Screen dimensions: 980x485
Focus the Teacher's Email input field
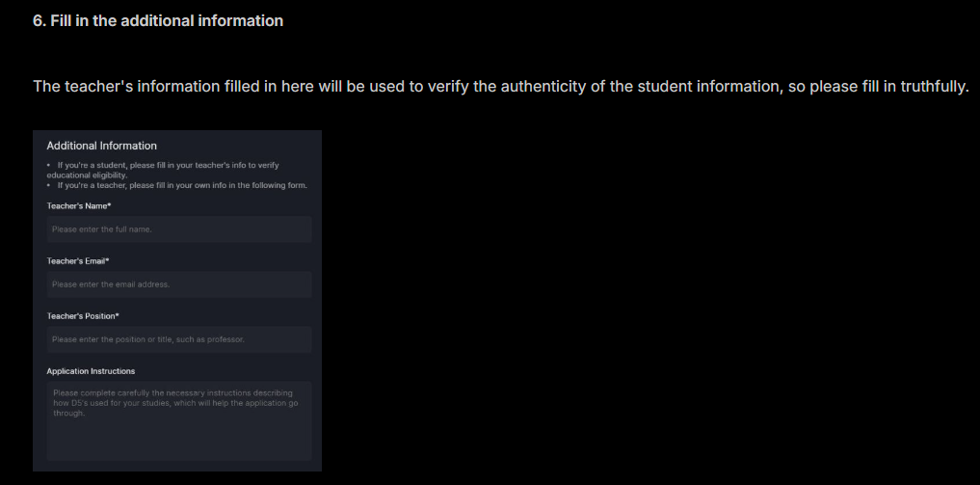(178, 284)
